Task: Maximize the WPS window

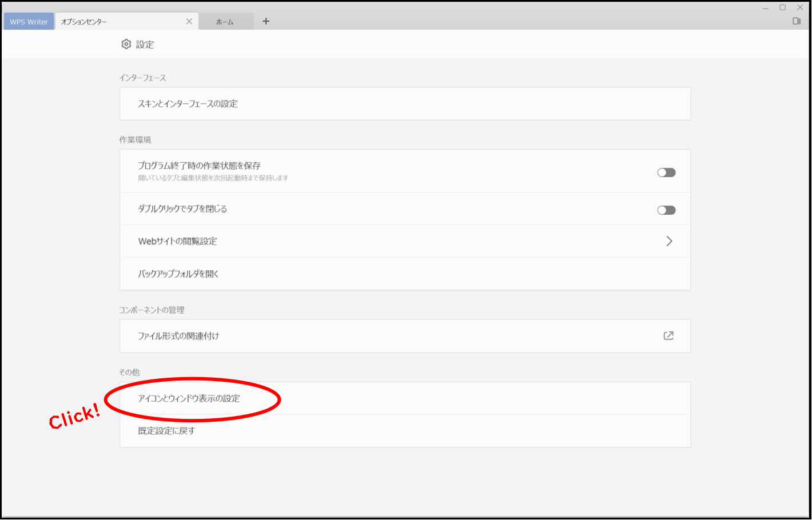Action: click(783, 7)
